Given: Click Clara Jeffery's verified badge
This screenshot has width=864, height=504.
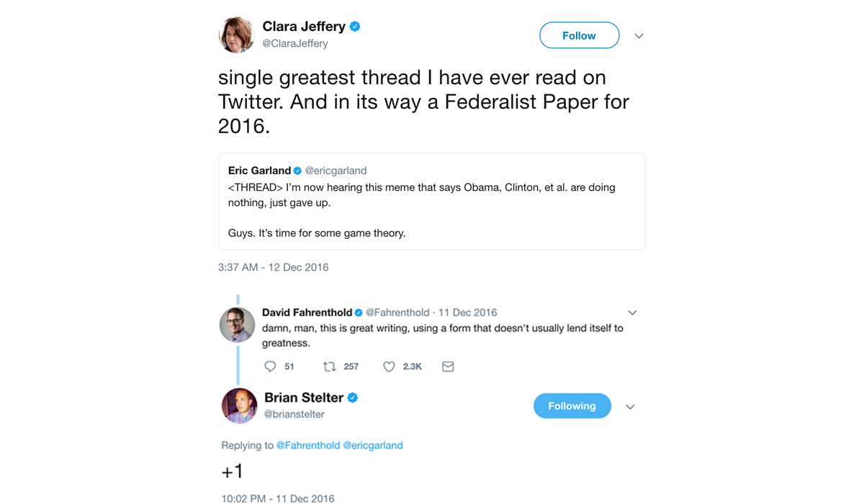Looking at the screenshot, I should coord(355,27).
